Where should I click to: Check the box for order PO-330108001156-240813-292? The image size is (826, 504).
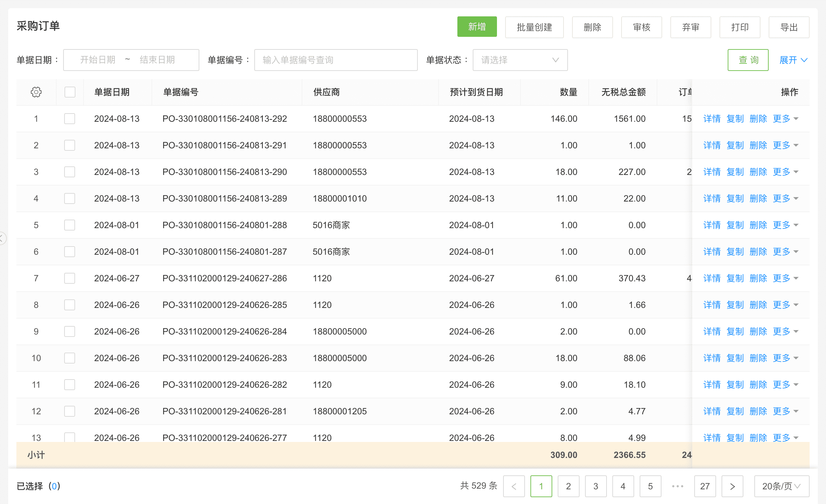70,119
